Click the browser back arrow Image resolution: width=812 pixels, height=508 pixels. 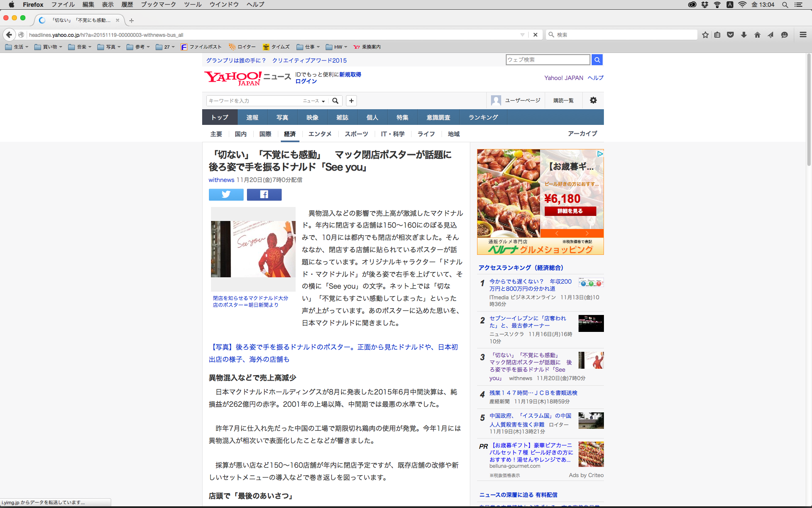pos(9,35)
